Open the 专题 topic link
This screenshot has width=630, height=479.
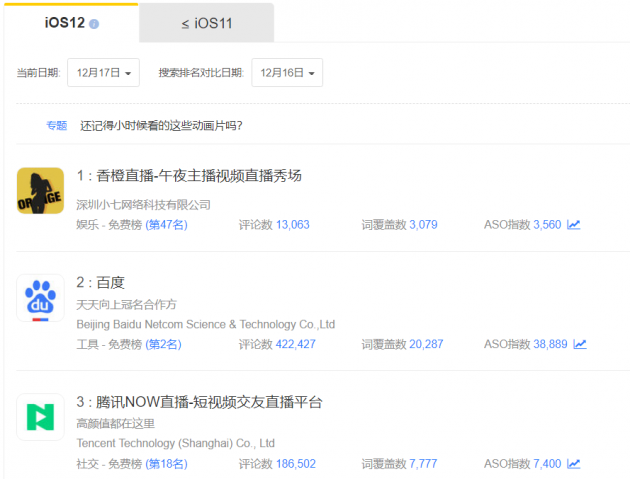[x=56, y=126]
